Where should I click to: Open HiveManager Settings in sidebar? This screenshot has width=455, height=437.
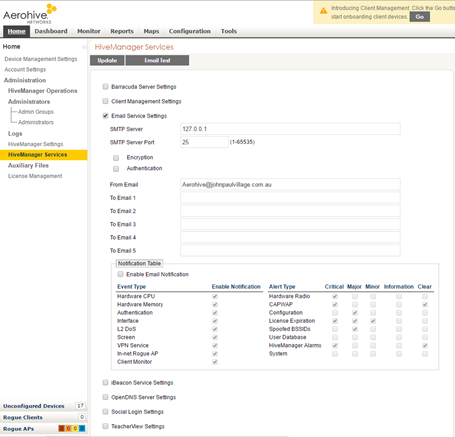(x=35, y=144)
